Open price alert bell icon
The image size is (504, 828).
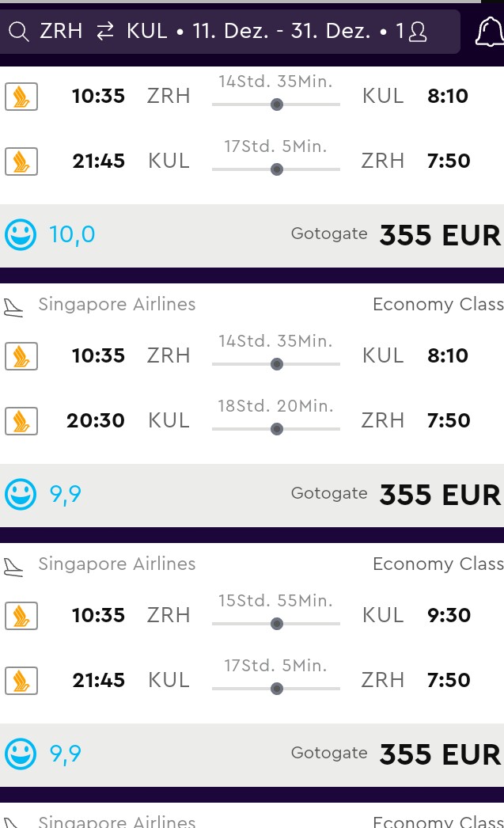pyautogui.click(x=491, y=31)
